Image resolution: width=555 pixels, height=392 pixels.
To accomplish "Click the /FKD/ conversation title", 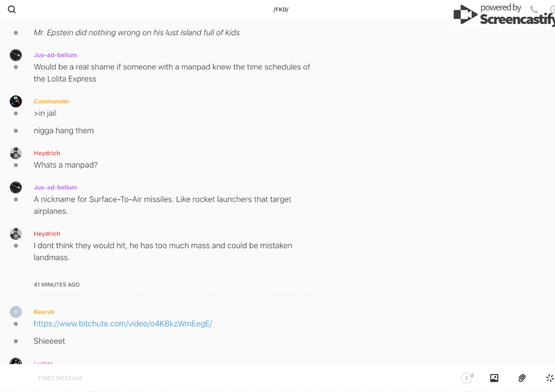I will pyautogui.click(x=281, y=10).
